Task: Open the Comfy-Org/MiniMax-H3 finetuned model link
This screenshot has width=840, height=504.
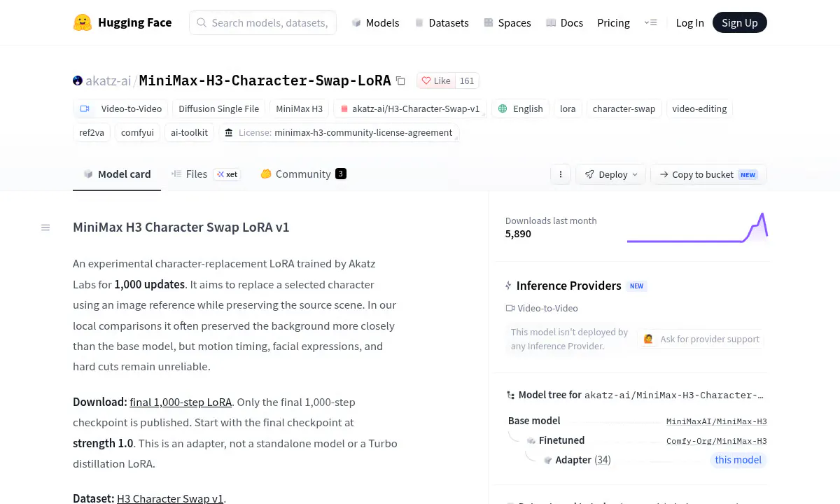Action: [x=716, y=441]
